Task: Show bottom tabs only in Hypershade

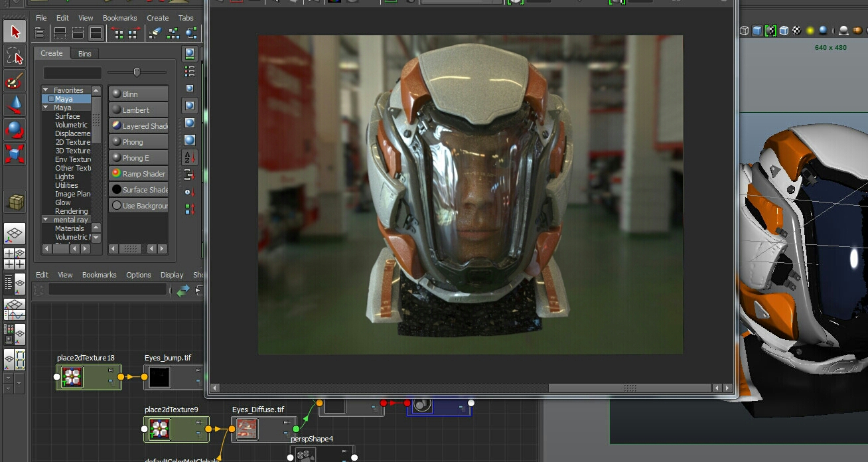Action: click(78, 32)
